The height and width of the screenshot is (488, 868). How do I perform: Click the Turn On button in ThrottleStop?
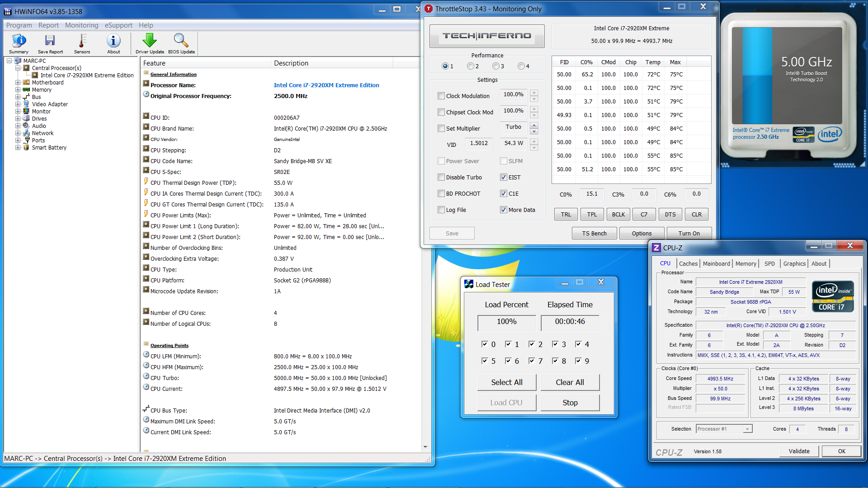click(689, 233)
